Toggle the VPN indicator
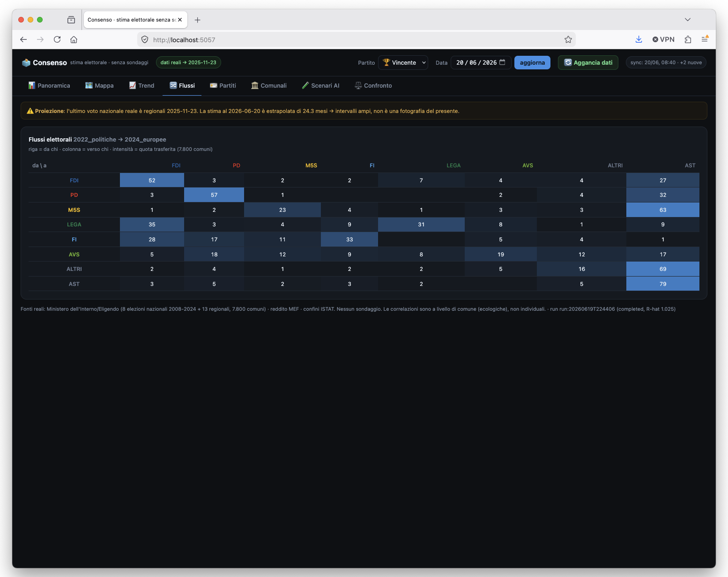The image size is (728, 577). click(663, 39)
